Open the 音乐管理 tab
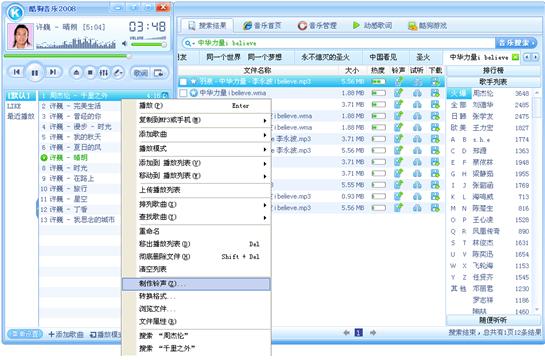This screenshot has width=545, height=360. tap(317, 25)
